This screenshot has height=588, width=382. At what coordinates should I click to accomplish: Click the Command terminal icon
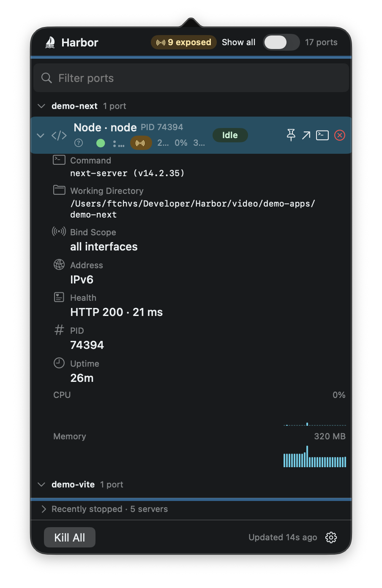(59, 160)
